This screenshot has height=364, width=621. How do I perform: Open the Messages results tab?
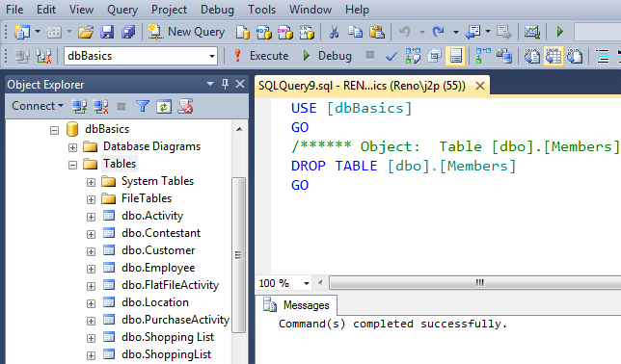pos(297,305)
